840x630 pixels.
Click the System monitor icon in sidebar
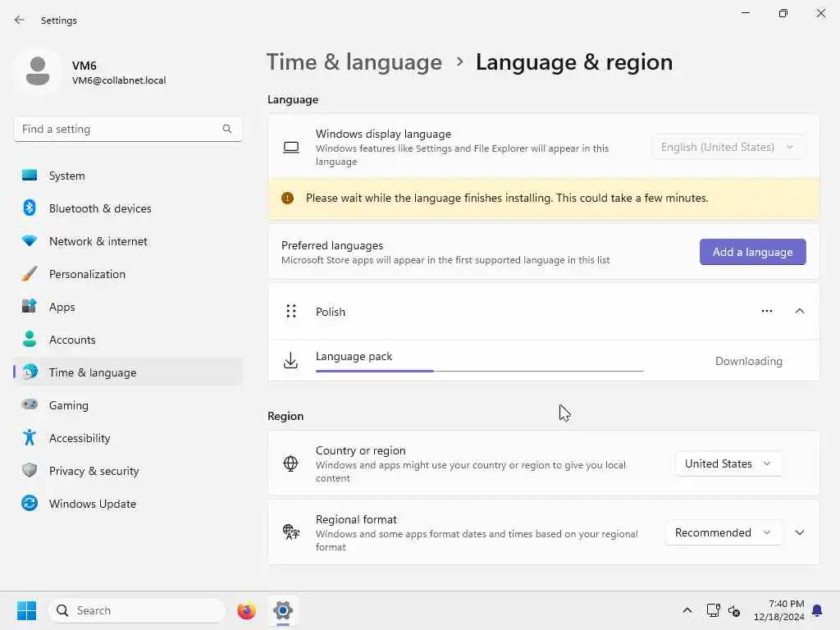[x=30, y=176]
